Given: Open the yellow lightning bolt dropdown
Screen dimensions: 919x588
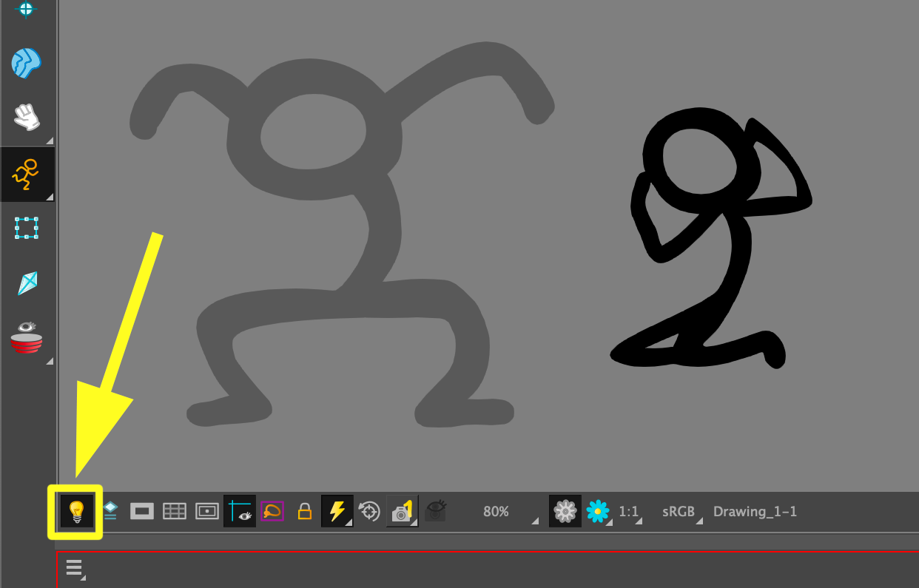Looking at the screenshot, I should (x=337, y=511).
